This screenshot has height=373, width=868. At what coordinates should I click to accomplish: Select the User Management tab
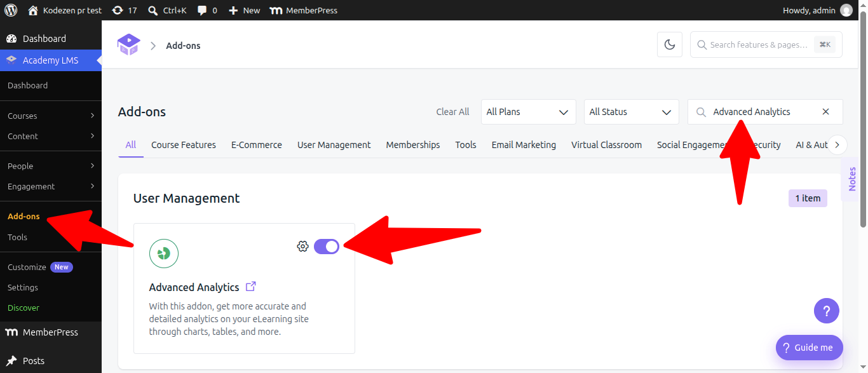coord(334,145)
